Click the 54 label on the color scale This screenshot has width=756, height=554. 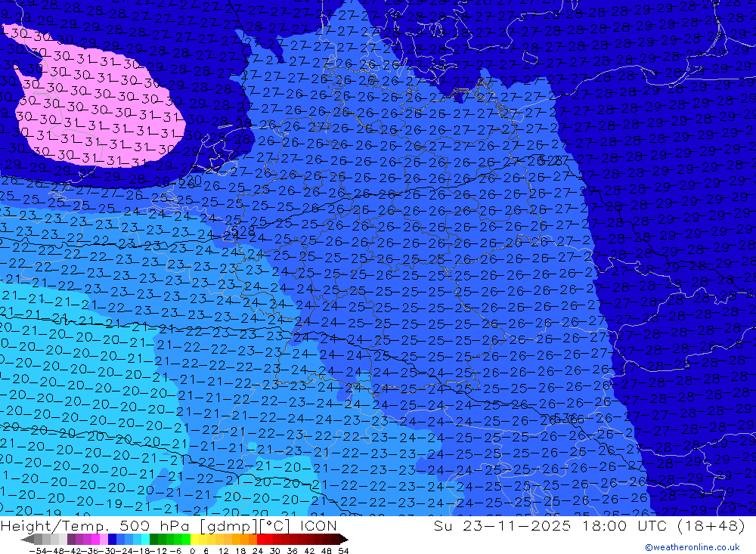pyautogui.click(x=343, y=551)
